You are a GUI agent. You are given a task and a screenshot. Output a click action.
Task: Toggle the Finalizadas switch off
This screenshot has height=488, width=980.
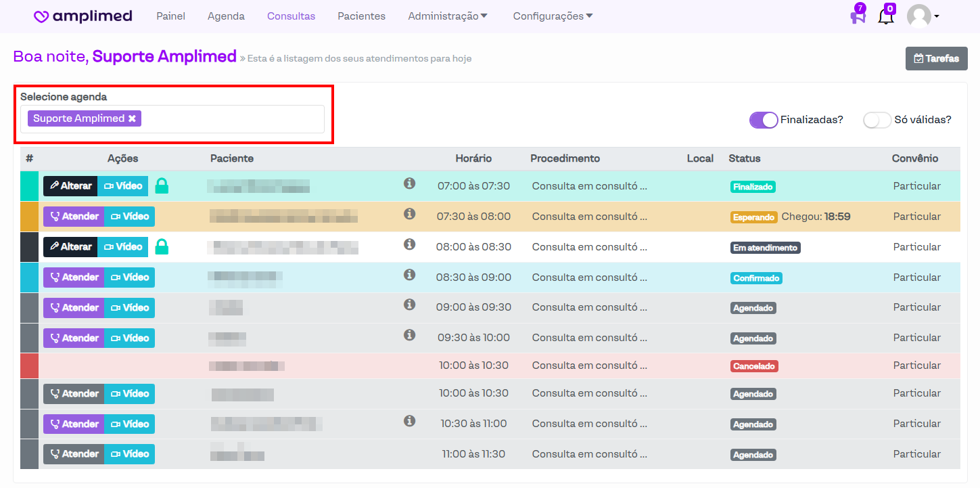click(x=764, y=120)
